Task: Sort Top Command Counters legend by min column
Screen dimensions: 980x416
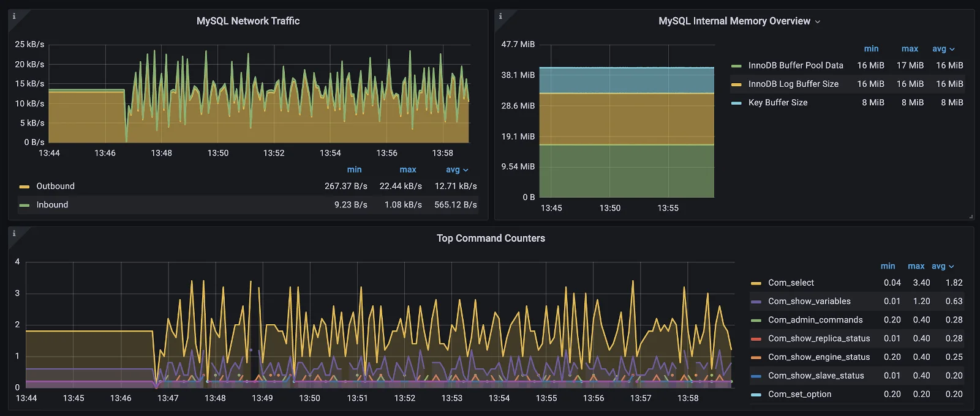Action: (x=888, y=266)
